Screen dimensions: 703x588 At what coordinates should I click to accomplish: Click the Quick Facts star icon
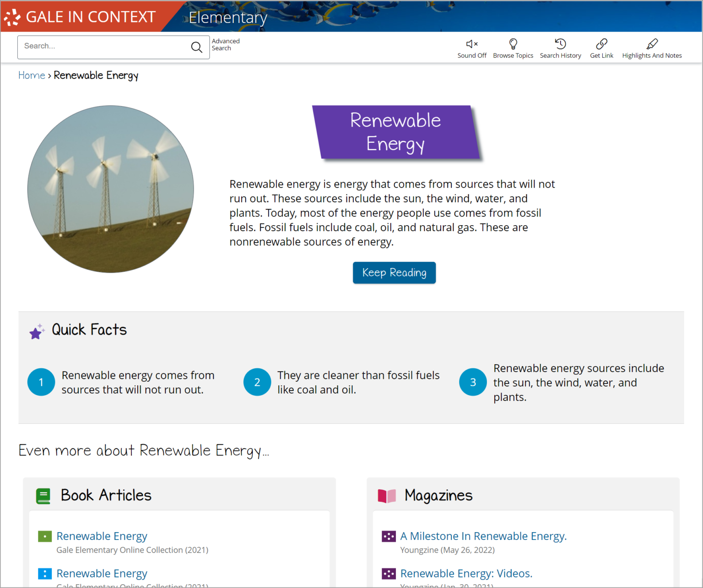(36, 331)
